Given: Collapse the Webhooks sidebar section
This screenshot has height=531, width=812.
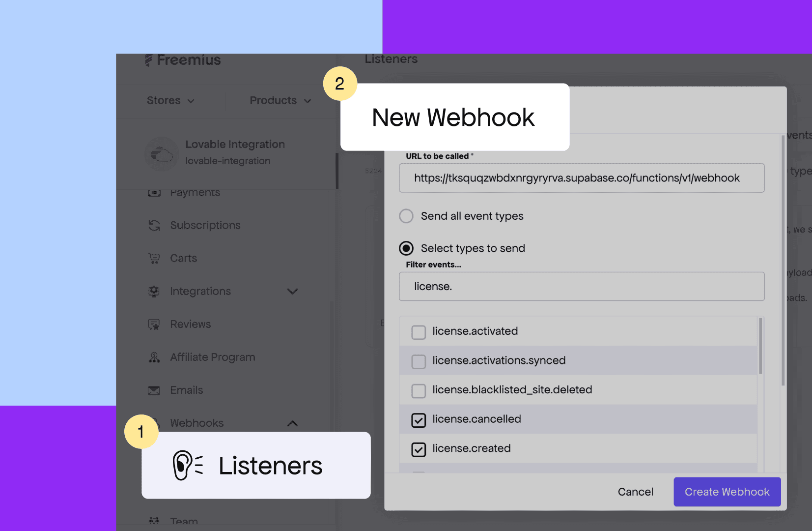Looking at the screenshot, I should (x=292, y=423).
